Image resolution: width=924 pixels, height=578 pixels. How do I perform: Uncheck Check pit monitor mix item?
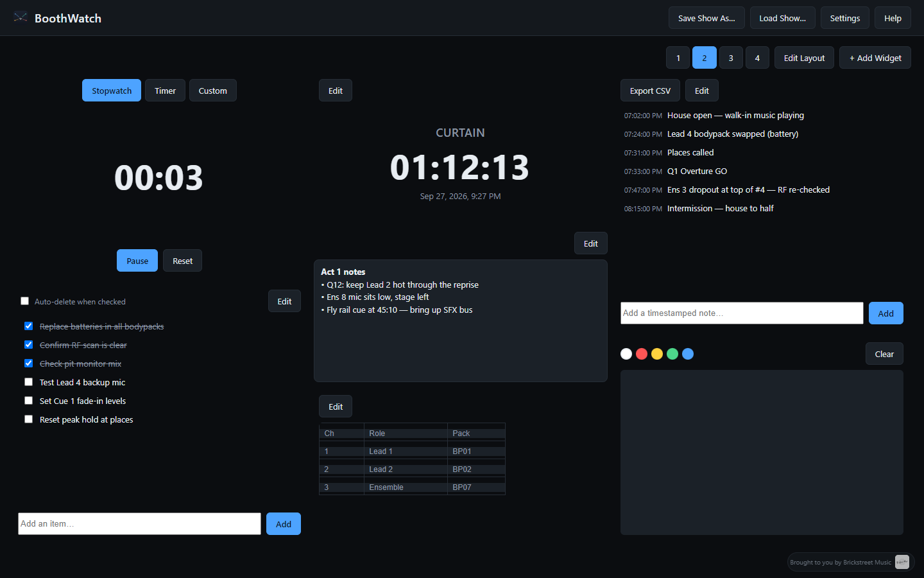(28, 363)
